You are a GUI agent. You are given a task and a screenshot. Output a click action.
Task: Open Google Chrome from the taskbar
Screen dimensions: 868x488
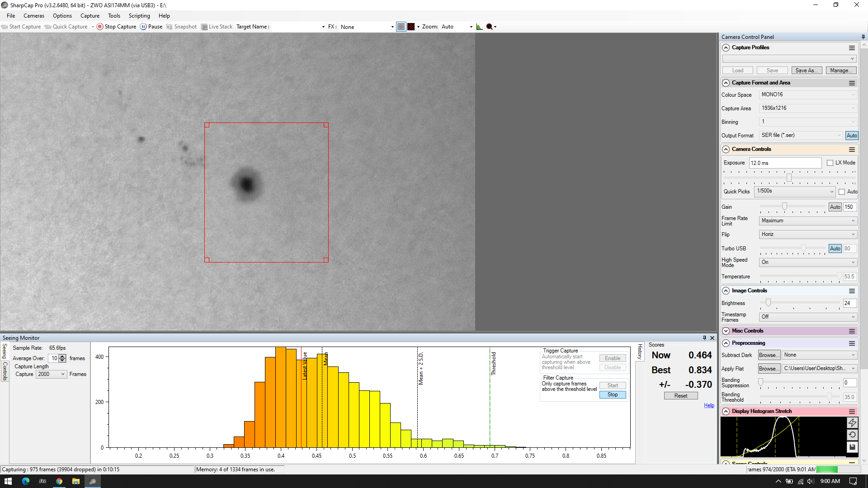point(59,481)
